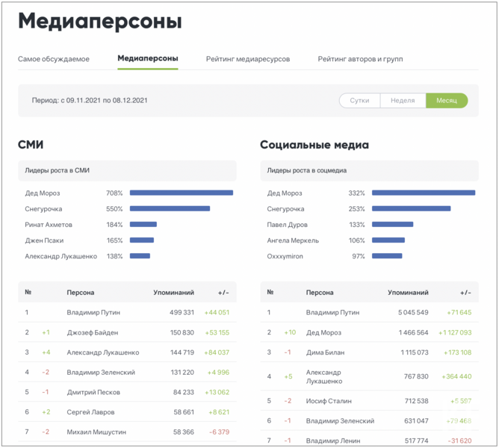Image resolution: width=499 pixels, height=448 pixels.
Task: Open Дед Мороз in Социальные медиа table
Action: coord(323,332)
